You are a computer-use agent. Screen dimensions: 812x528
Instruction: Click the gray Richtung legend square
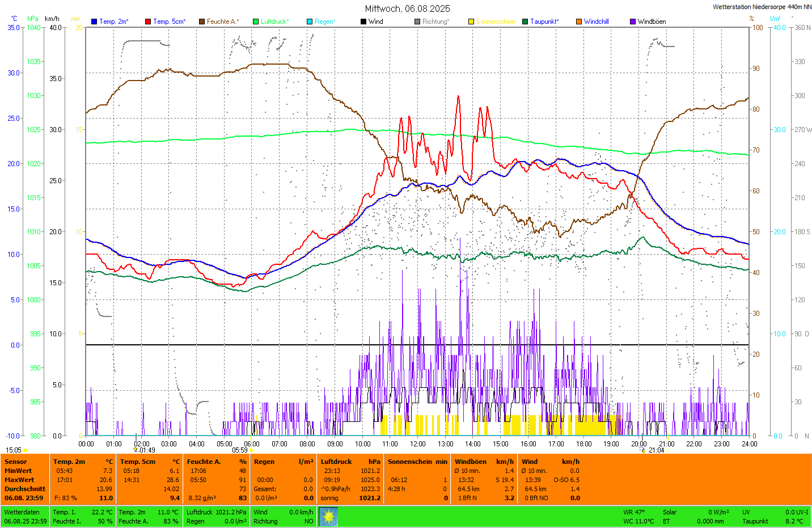(x=417, y=22)
